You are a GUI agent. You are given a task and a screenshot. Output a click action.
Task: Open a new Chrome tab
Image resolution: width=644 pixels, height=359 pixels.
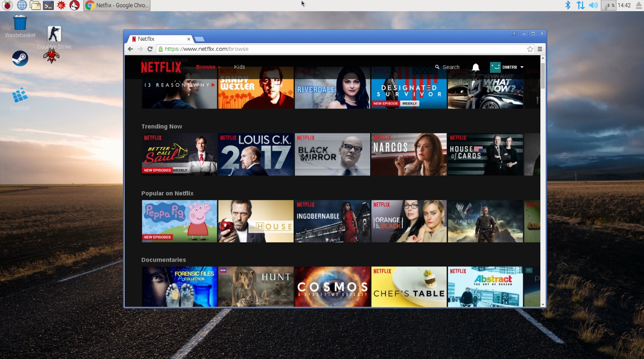pos(199,39)
